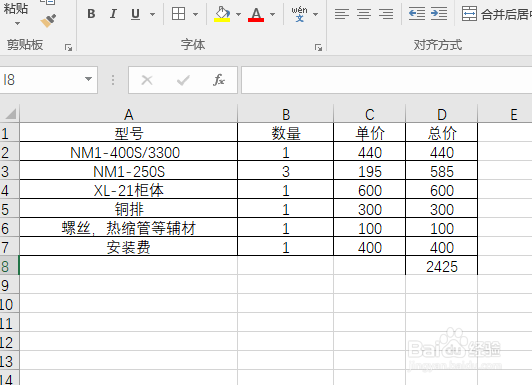Select unit price cell 300 in column C
The image size is (532, 385).
pyautogui.click(x=369, y=209)
